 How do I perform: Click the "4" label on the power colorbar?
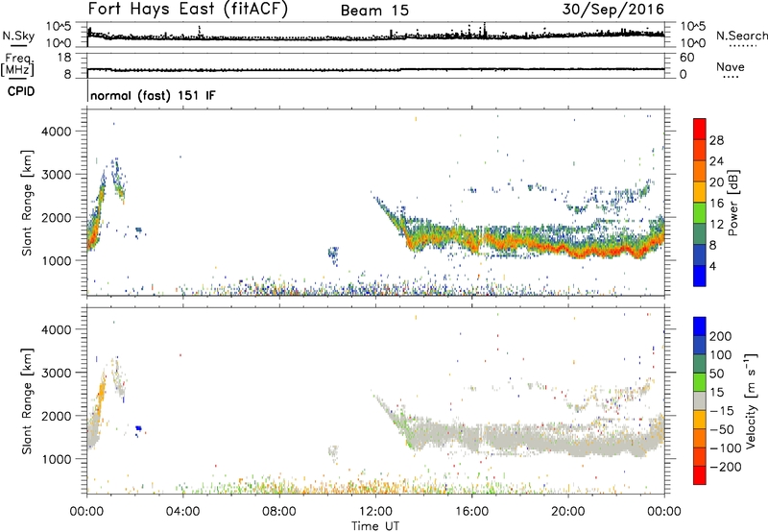click(712, 266)
